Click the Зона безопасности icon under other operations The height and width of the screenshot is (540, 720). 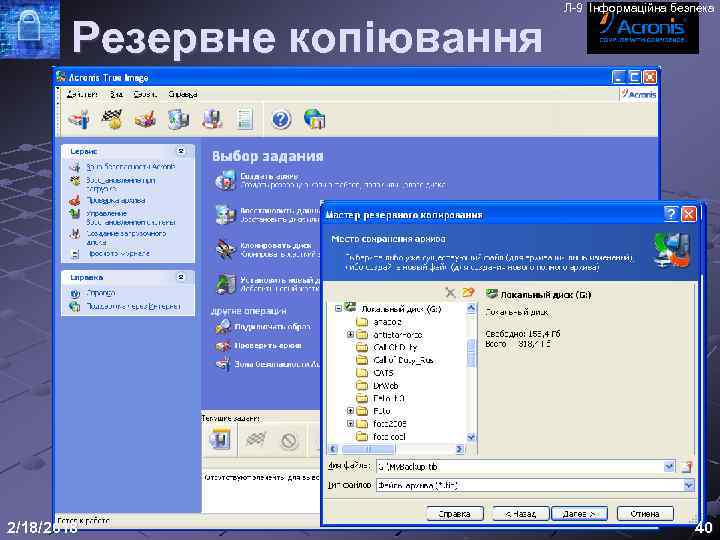223,364
